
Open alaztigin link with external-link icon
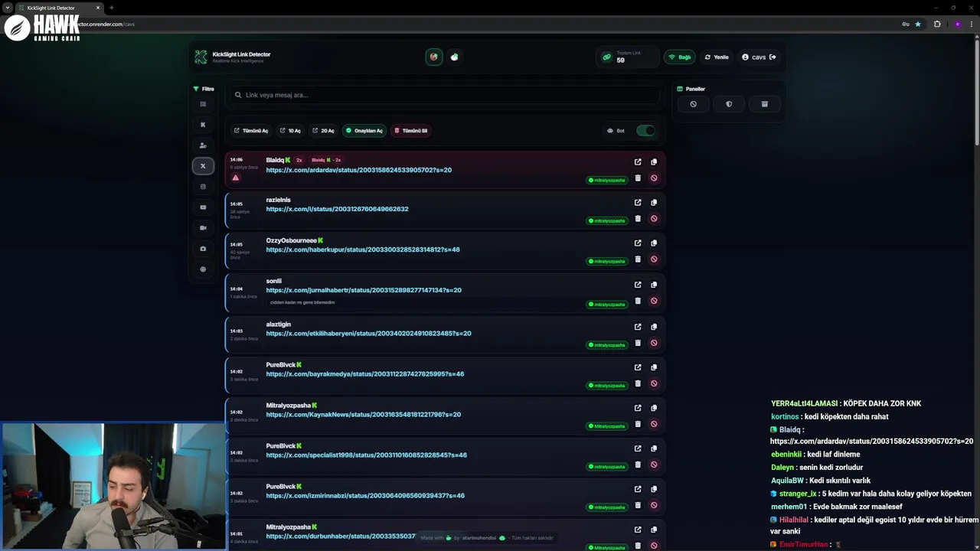pyautogui.click(x=638, y=327)
